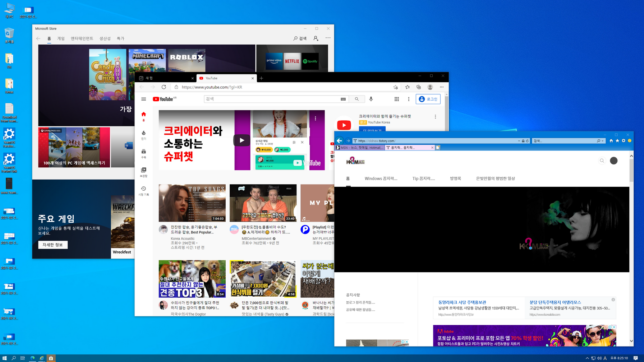This screenshot has width=644, height=362.
Task: Select the 생산성 tab in Microsoft Store
Action: click(x=105, y=38)
